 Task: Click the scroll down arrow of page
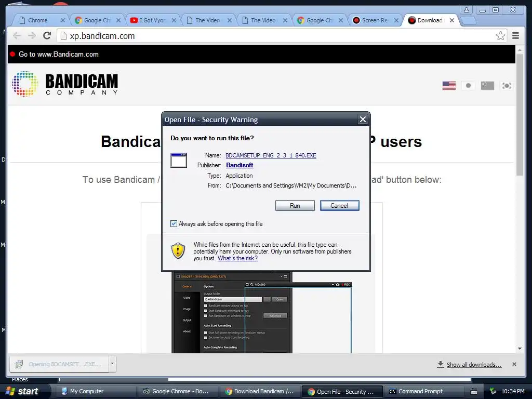tap(520, 349)
